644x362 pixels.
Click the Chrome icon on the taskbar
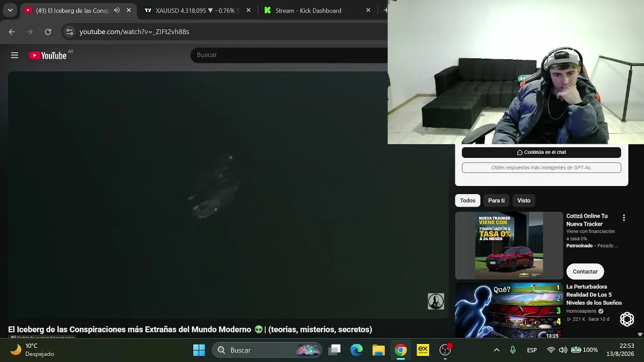coord(401,350)
